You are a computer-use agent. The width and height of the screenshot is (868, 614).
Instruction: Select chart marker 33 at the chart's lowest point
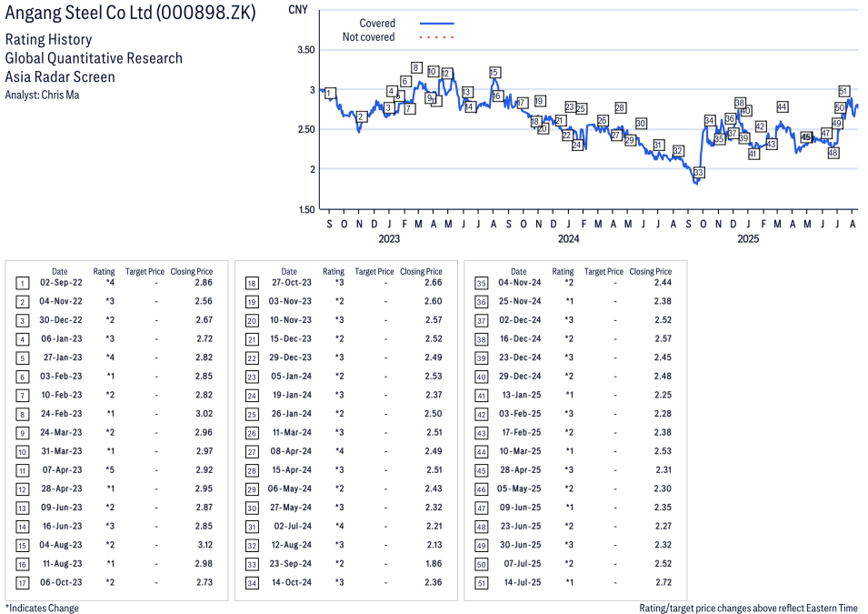(699, 172)
